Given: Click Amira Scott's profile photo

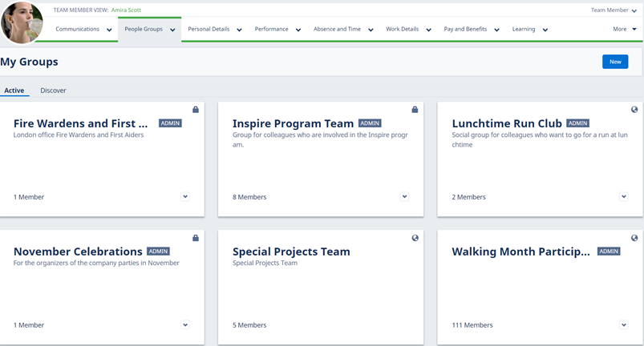Looking at the screenshot, I should pyautogui.click(x=22, y=22).
